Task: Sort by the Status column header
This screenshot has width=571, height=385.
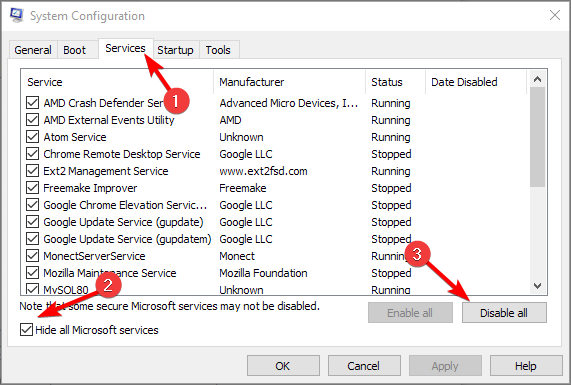Action: pos(395,82)
